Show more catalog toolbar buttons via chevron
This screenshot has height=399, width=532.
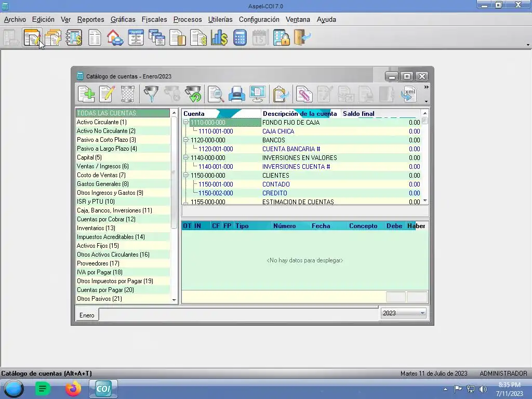click(x=426, y=87)
